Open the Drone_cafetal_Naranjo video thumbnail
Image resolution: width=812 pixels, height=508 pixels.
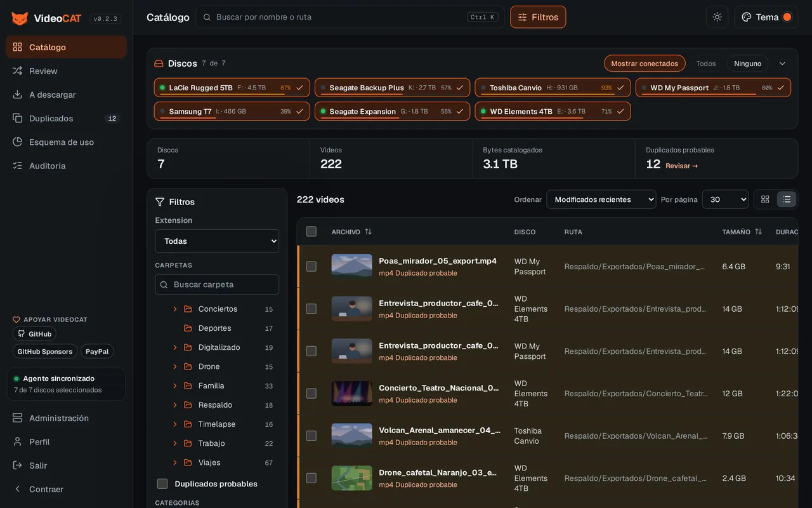tap(351, 478)
